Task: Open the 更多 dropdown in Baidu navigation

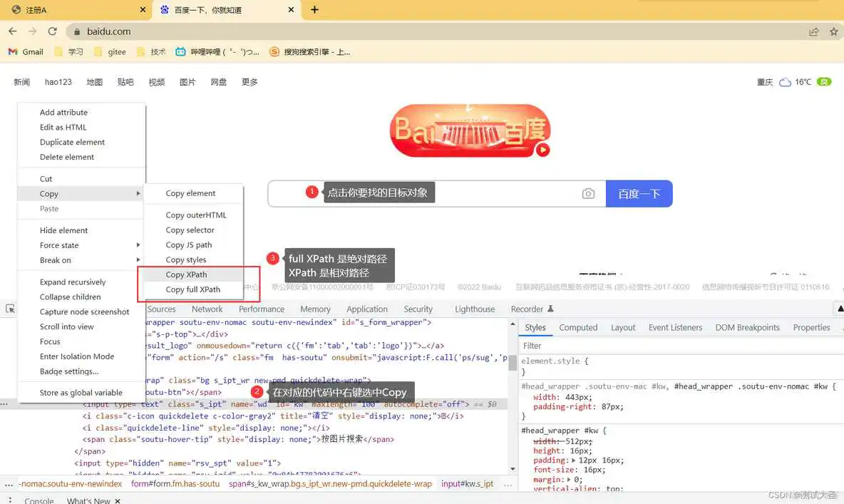Action: [249, 81]
